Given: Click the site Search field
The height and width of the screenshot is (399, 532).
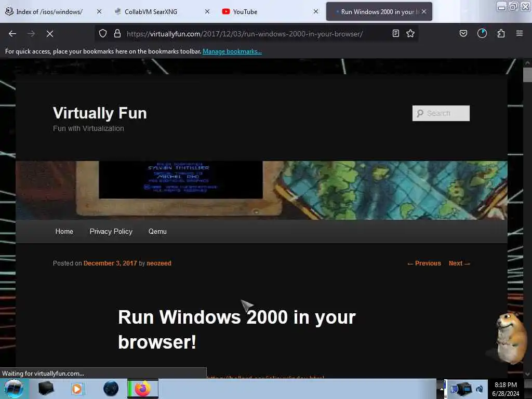Looking at the screenshot, I should click(x=441, y=113).
